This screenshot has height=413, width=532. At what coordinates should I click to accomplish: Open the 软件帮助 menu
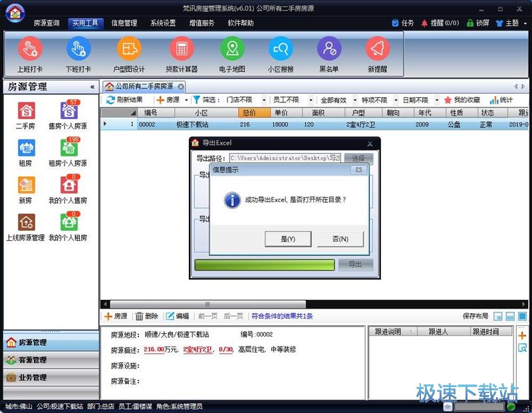pos(241,23)
